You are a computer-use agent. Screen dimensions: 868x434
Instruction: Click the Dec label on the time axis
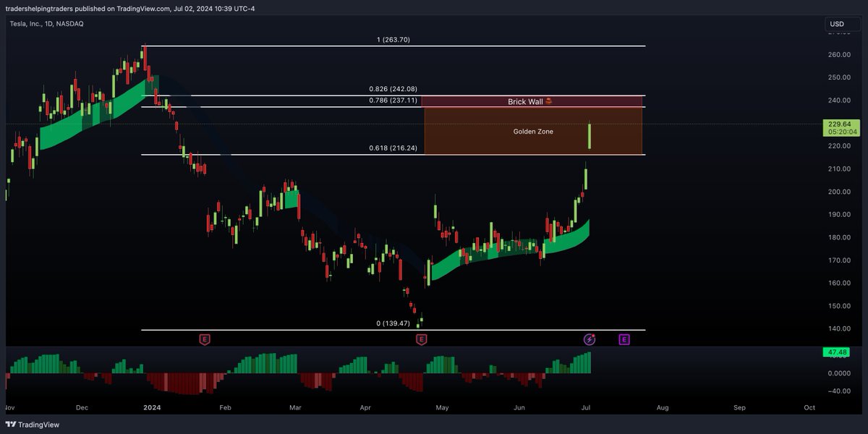point(81,408)
